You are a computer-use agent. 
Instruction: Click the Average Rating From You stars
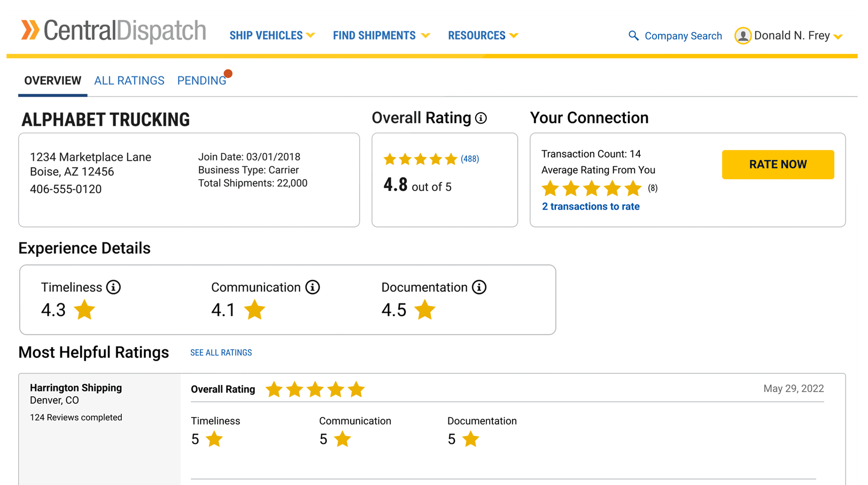coord(592,188)
